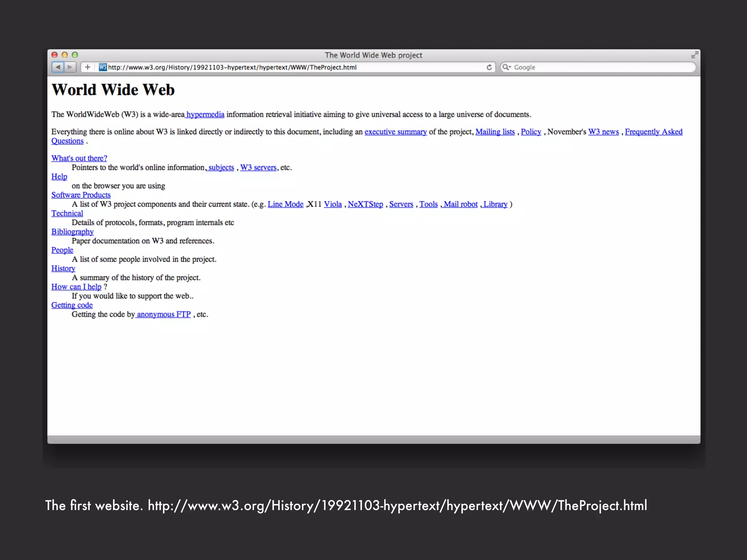The width and height of the screenshot is (747, 560).
Task: Click the fullscreen arrows icon in title bar
Action: [694, 55]
